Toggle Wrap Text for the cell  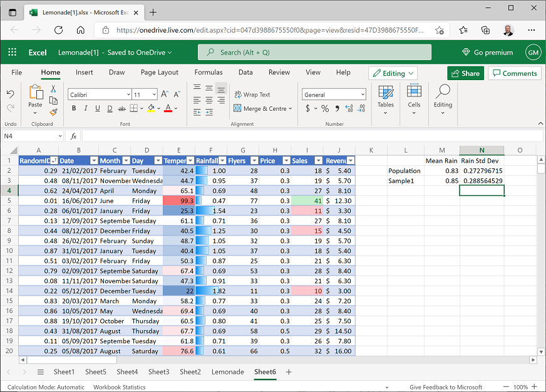[252, 95]
